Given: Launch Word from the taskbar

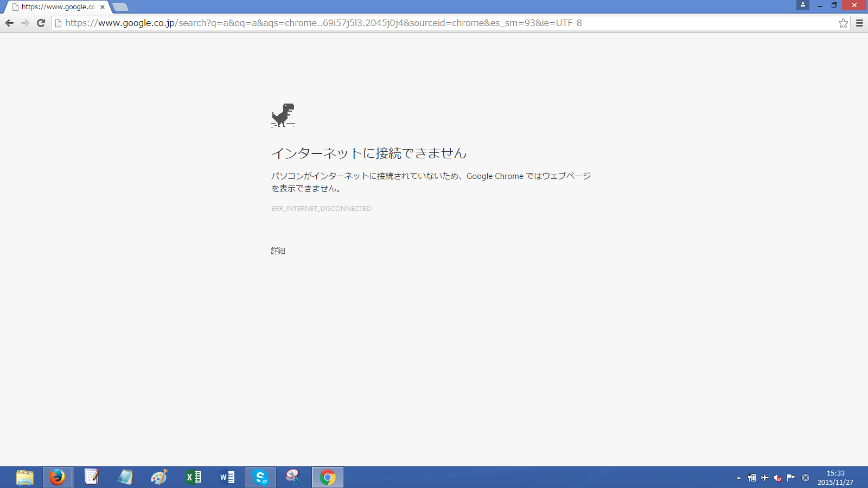Looking at the screenshot, I should tap(227, 477).
